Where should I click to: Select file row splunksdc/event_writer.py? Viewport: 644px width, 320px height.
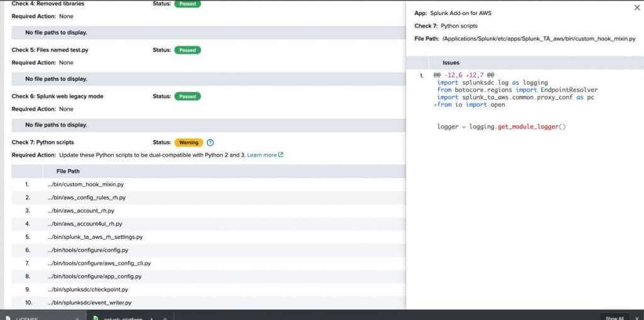(x=209, y=303)
